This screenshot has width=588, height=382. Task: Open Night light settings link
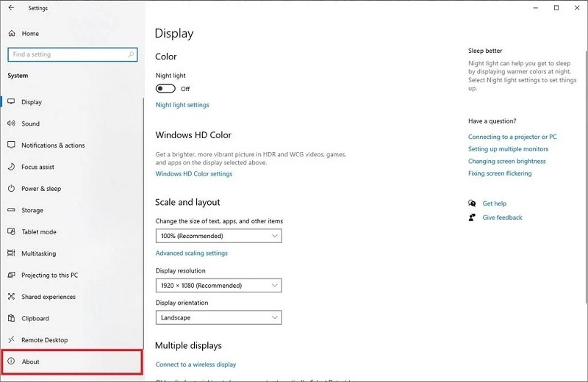(182, 105)
